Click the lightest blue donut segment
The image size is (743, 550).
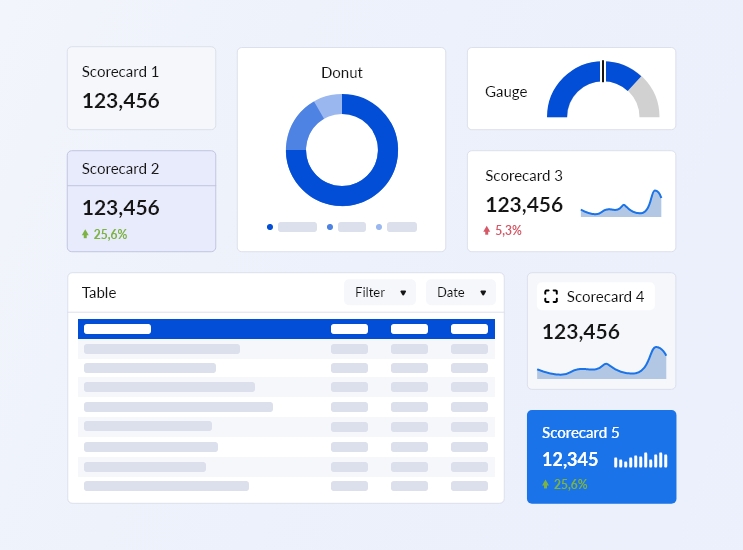point(329,105)
